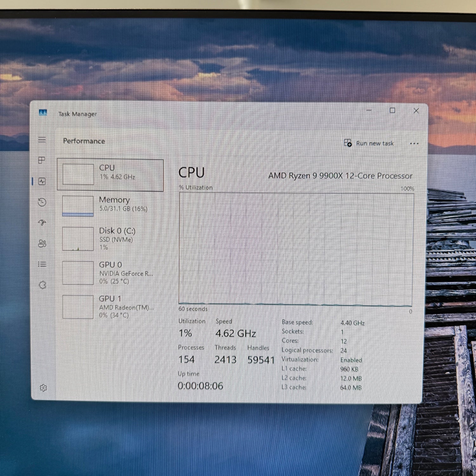The width and height of the screenshot is (476, 476).
Task: Select GPU 0 NVIDIA GeForce entry
Action: coord(110,273)
